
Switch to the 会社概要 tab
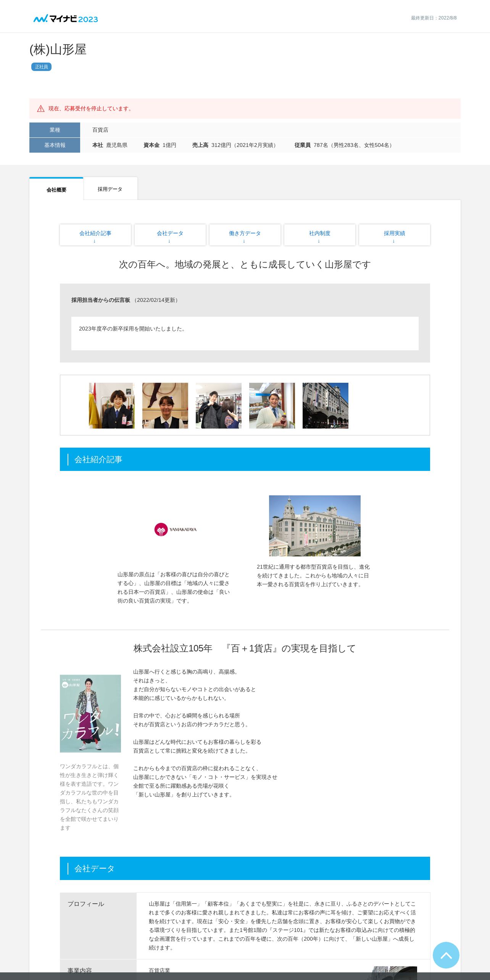click(56, 189)
